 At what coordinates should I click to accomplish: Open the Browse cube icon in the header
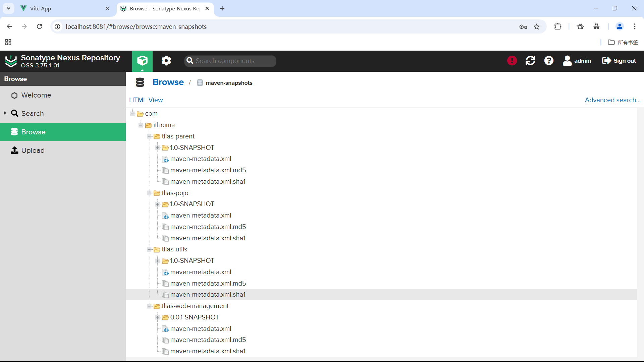[x=142, y=61]
